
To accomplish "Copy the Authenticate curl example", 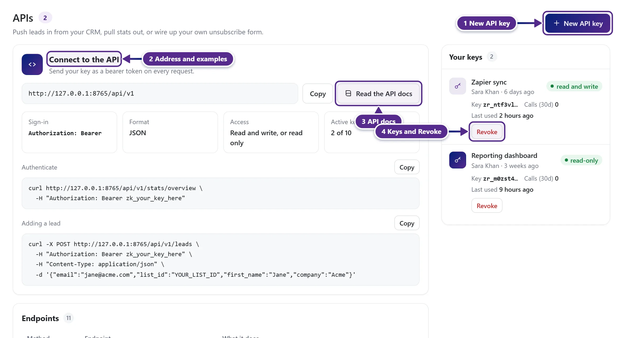I will pos(407,167).
